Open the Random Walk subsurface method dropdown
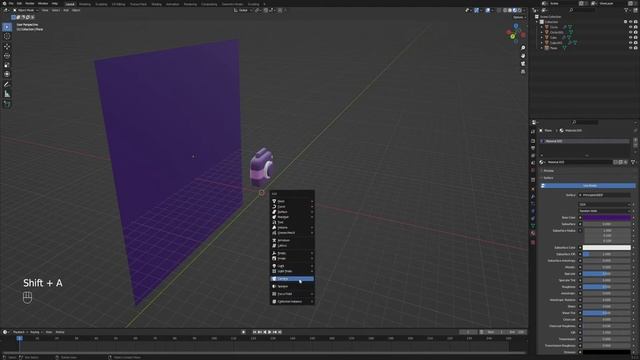The image size is (640, 360). [604, 211]
